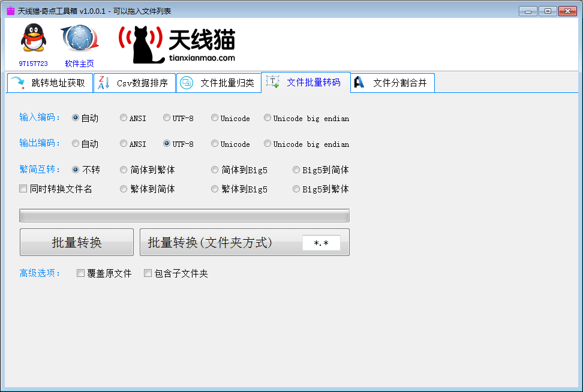Click the 天线猫 cat logo
This screenshot has height=392, width=583.
[x=177, y=44]
